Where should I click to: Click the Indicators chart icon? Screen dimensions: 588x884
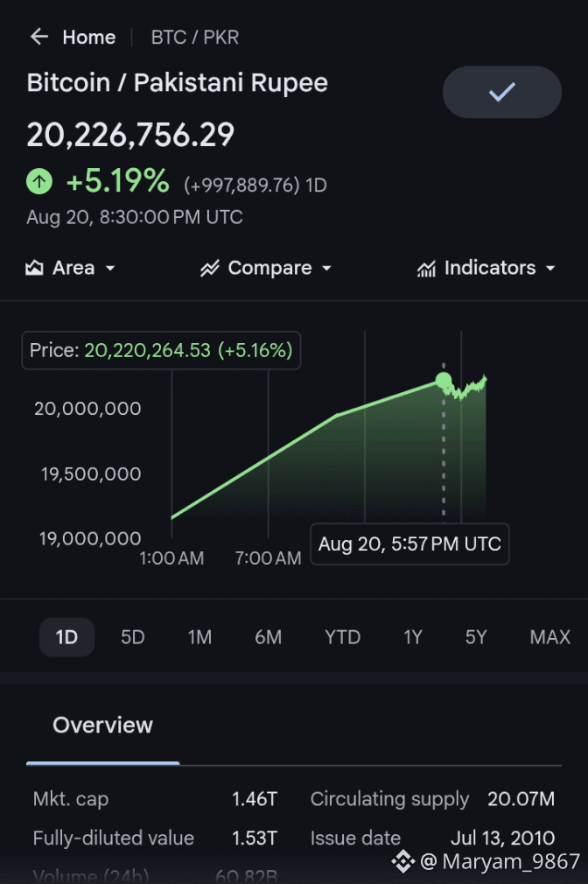[x=426, y=269]
